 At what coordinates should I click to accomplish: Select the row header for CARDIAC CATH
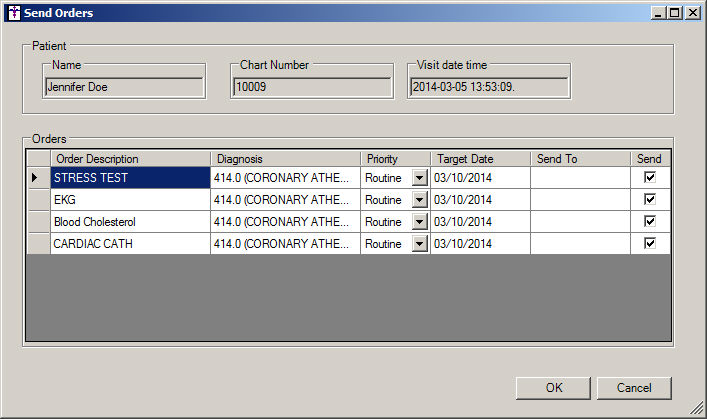(38, 244)
